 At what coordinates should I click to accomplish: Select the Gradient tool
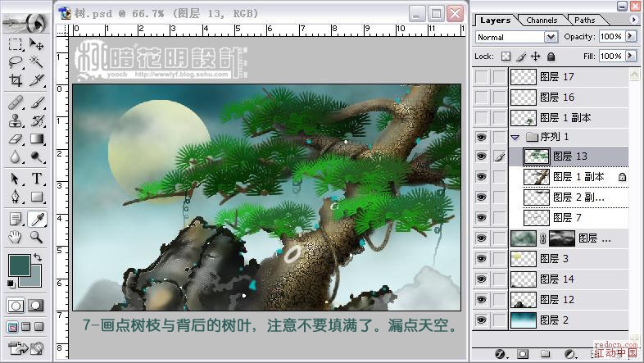click(37, 138)
